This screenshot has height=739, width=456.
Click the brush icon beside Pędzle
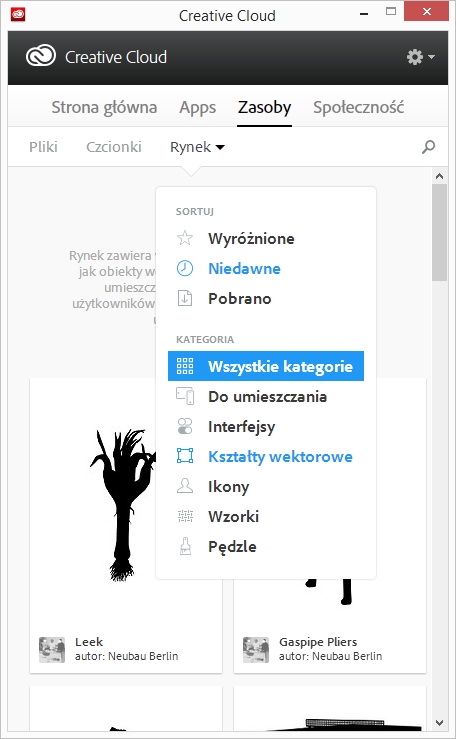pyautogui.click(x=185, y=546)
